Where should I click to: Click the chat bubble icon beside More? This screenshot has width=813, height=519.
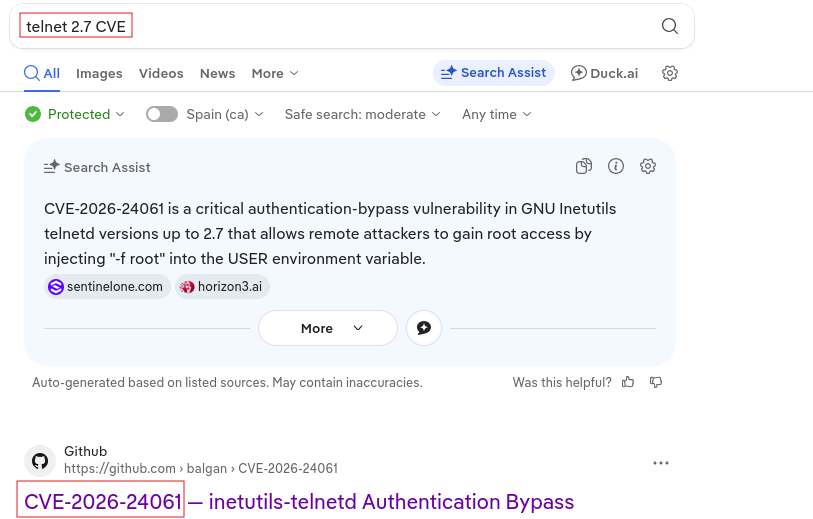point(424,328)
